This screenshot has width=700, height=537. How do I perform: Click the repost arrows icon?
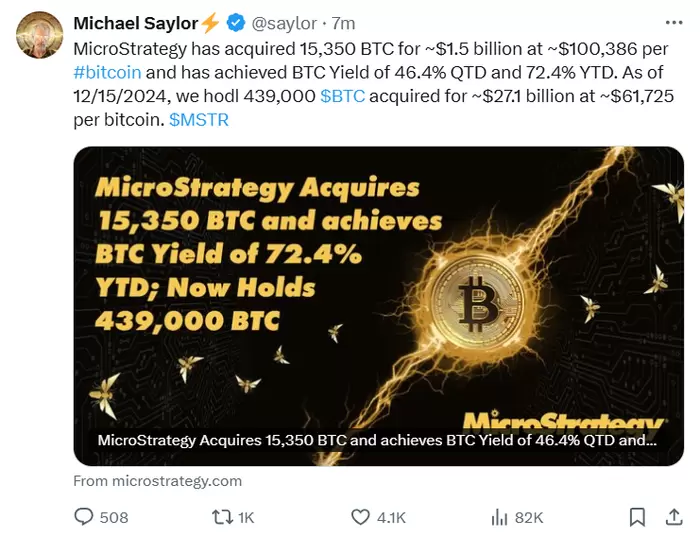(224, 517)
